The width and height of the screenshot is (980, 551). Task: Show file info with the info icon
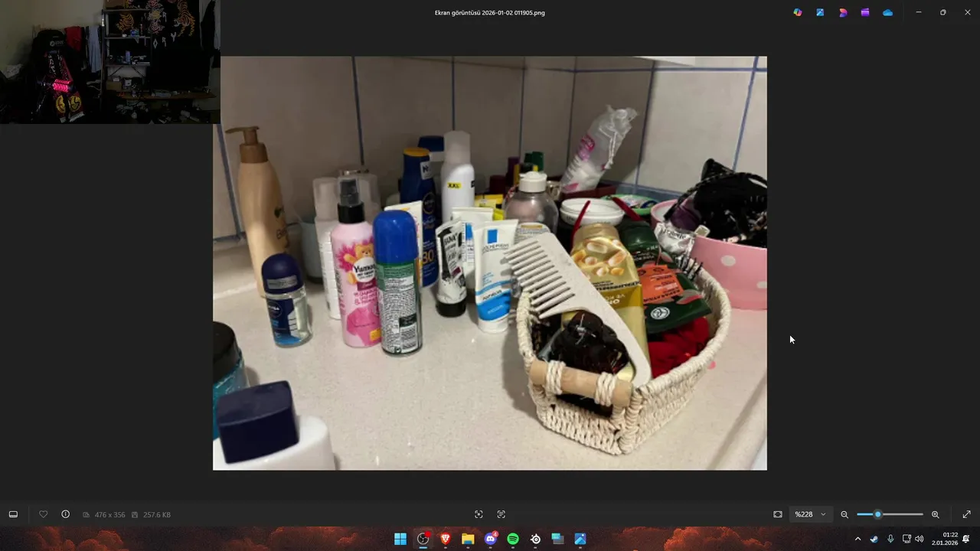coord(66,514)
